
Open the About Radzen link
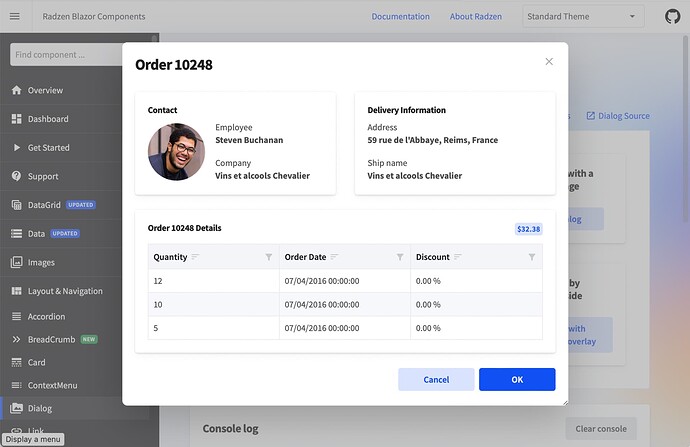(x=476, y=17)
